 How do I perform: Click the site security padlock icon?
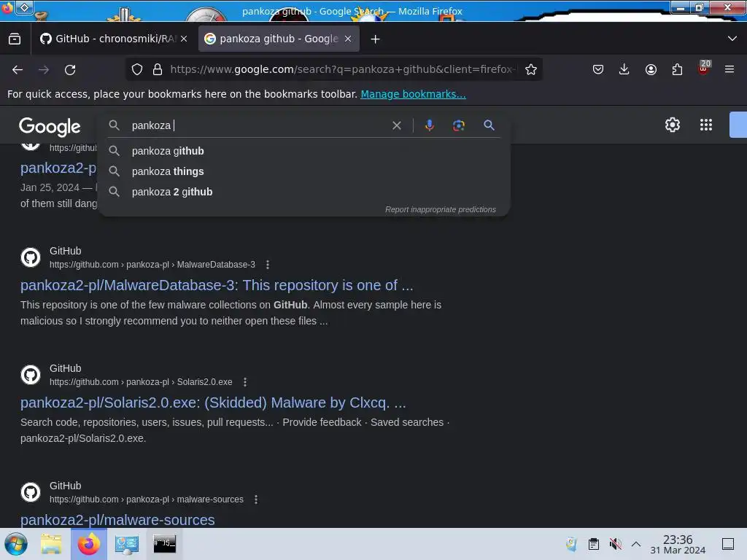coord(158,69)
